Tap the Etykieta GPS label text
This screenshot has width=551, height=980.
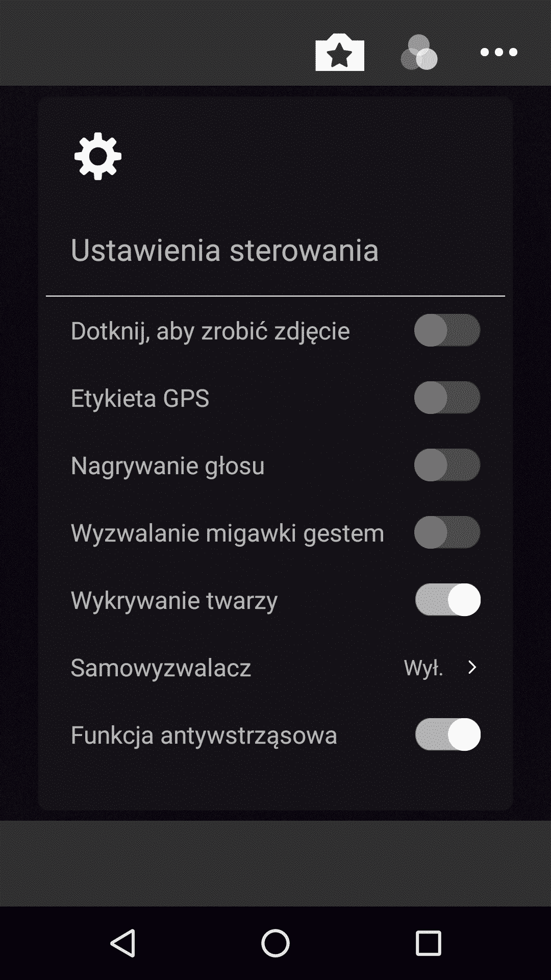click(140, 398)
